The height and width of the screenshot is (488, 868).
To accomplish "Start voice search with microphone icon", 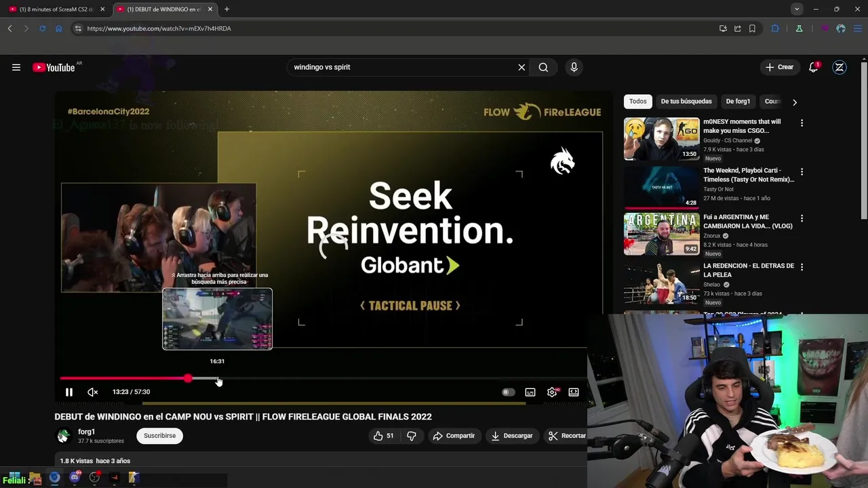I will point(574,67).
